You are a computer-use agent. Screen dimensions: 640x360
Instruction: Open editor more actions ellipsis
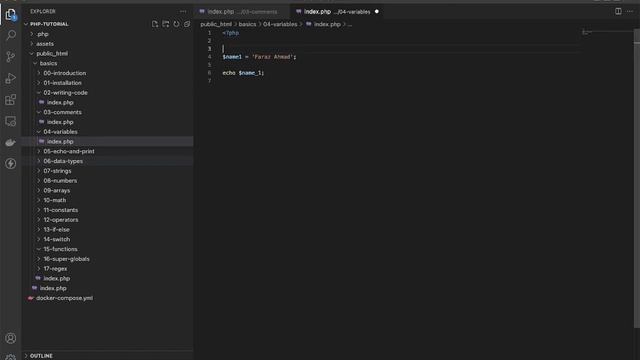(x=630, y=11)
